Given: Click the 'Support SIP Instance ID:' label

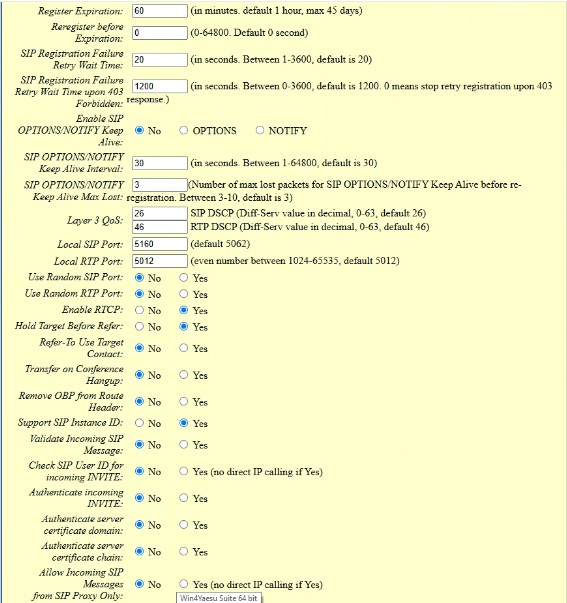Looking at the screenshot, I should 71,423.
